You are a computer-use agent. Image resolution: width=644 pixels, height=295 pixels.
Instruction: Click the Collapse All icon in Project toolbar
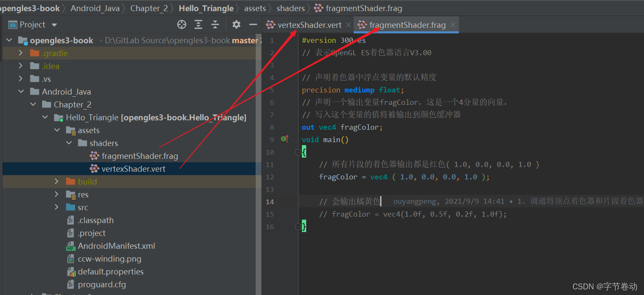[215, 24]
